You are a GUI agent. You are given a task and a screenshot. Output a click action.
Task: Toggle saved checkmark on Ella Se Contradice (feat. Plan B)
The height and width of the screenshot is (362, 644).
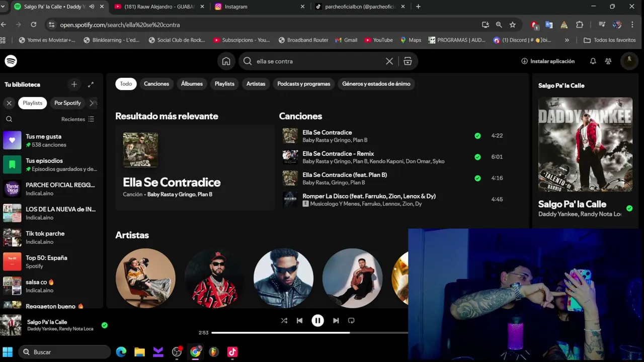click(477, 178)
